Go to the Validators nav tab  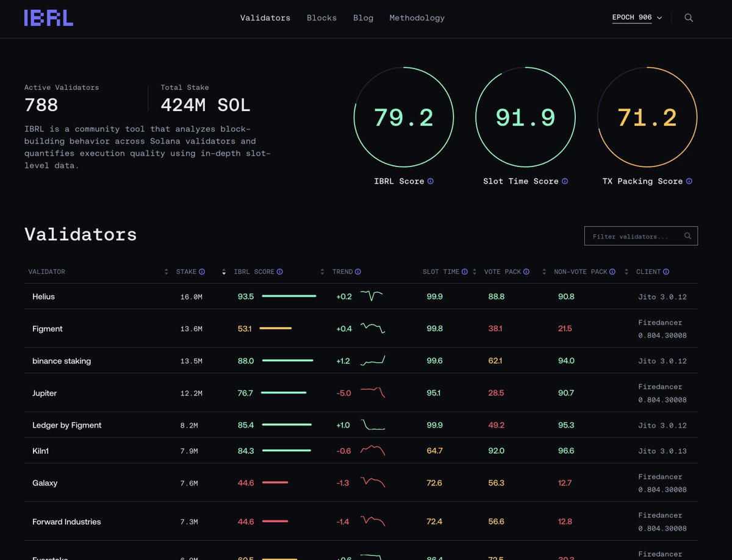[265, 18]
